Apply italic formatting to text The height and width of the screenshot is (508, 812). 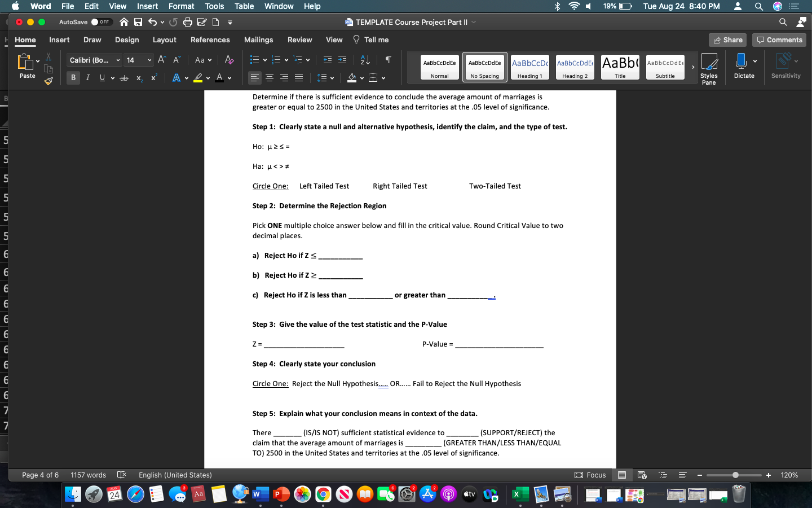87,78
